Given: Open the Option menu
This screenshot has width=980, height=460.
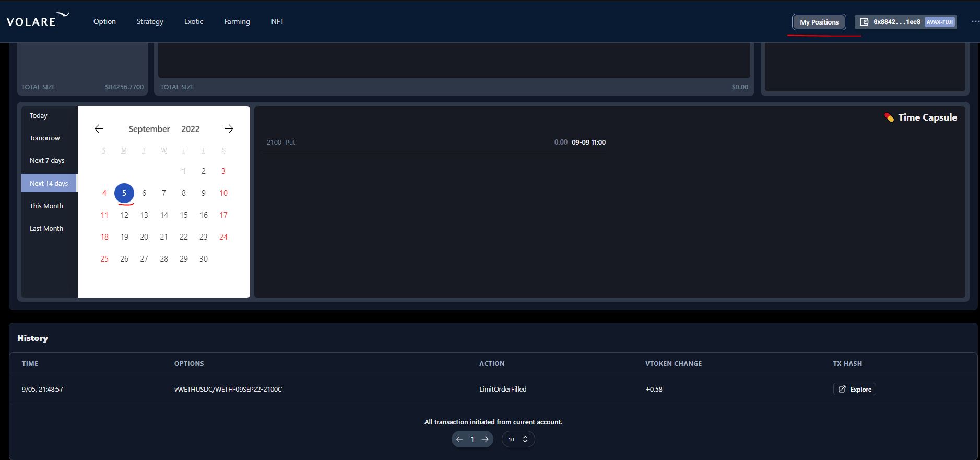Looking at the screenshot, I should point(104,21).
